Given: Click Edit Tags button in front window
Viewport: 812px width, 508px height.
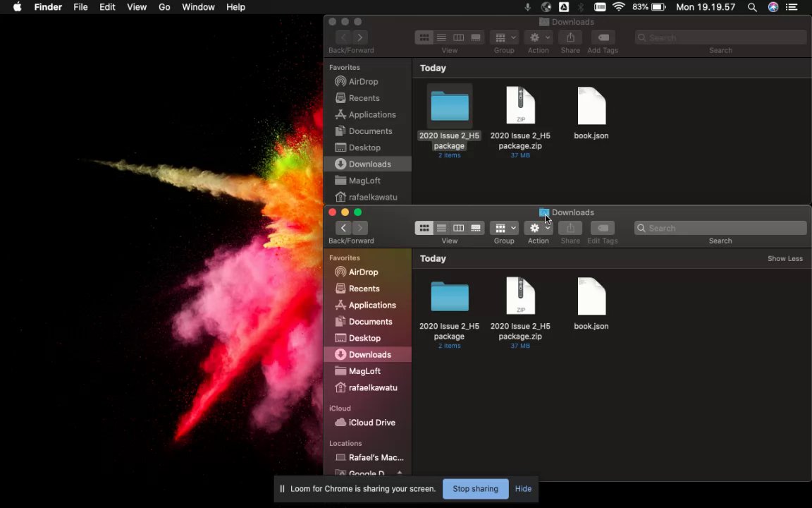Looking at the screenshot, I should (x=602, y=228).
